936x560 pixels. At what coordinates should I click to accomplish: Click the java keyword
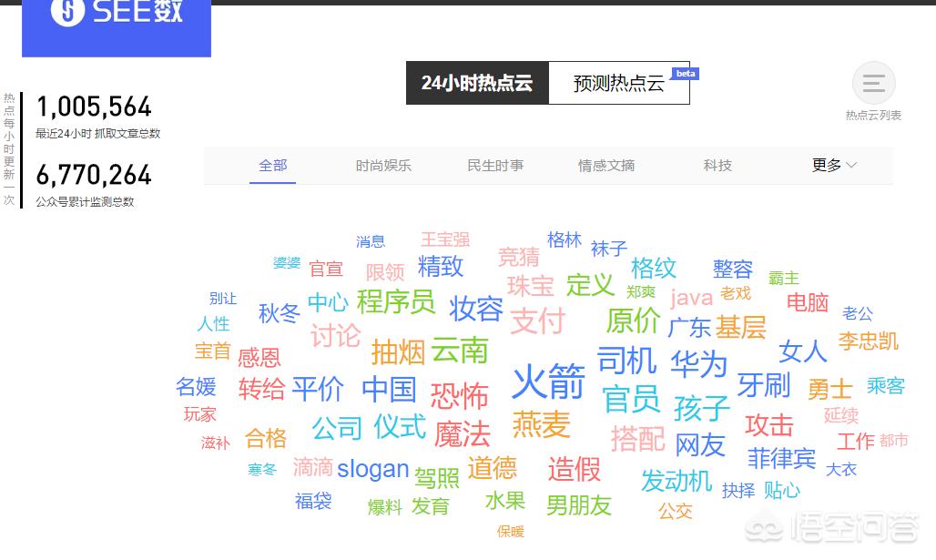click(x=692, y=297)
